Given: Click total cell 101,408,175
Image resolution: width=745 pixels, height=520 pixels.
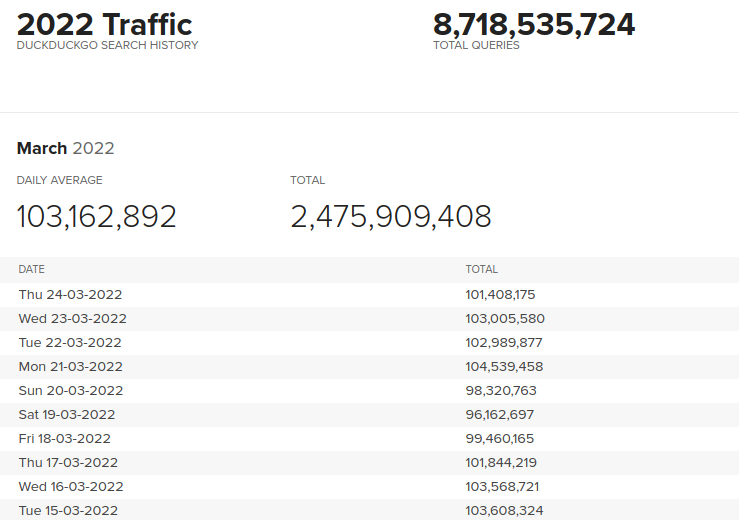Looking at the screenshot, I should pos(500,295).
